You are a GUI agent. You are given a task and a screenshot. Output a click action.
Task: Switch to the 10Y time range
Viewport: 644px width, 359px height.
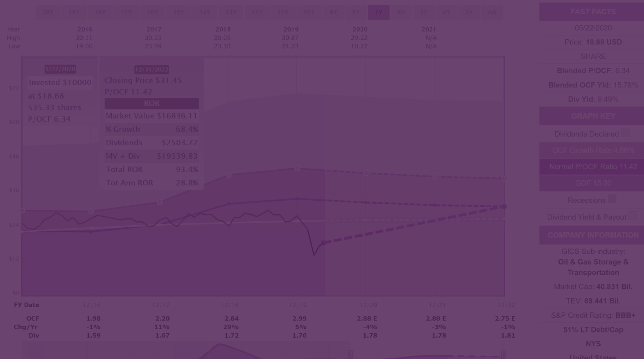tap(309, 12)
